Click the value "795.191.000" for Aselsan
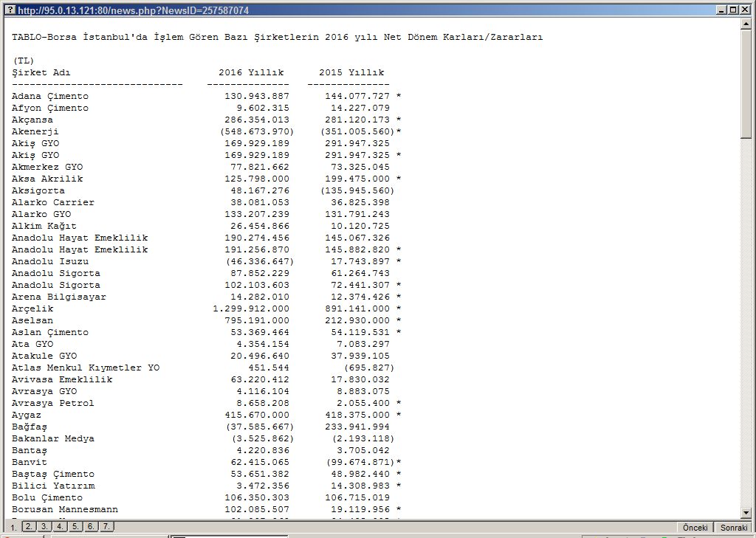Screen dimensions: 756x538 [x=257, y=320]
